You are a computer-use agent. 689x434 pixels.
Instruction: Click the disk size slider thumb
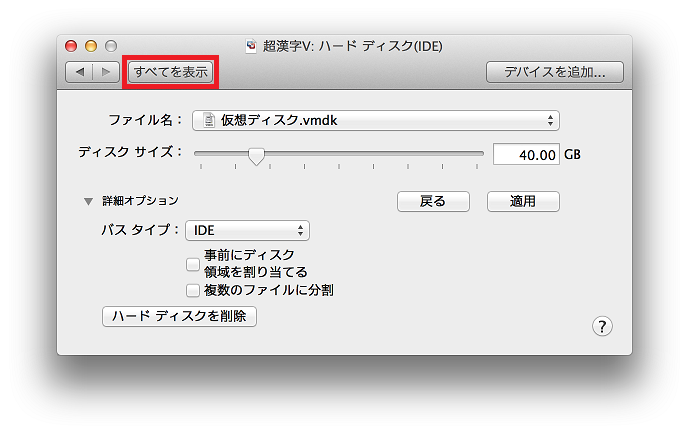[x=256, y=155]
